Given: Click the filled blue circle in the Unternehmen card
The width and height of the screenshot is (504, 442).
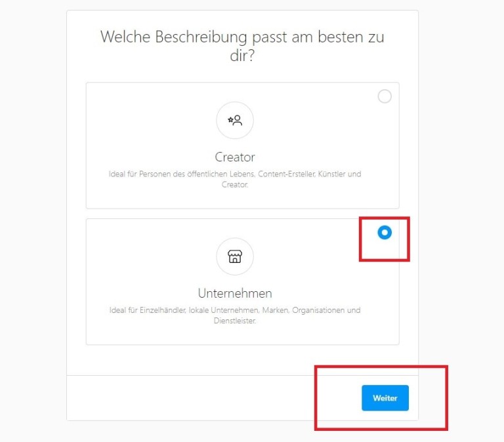Looking at the screenshot, I should pos(385,232).
